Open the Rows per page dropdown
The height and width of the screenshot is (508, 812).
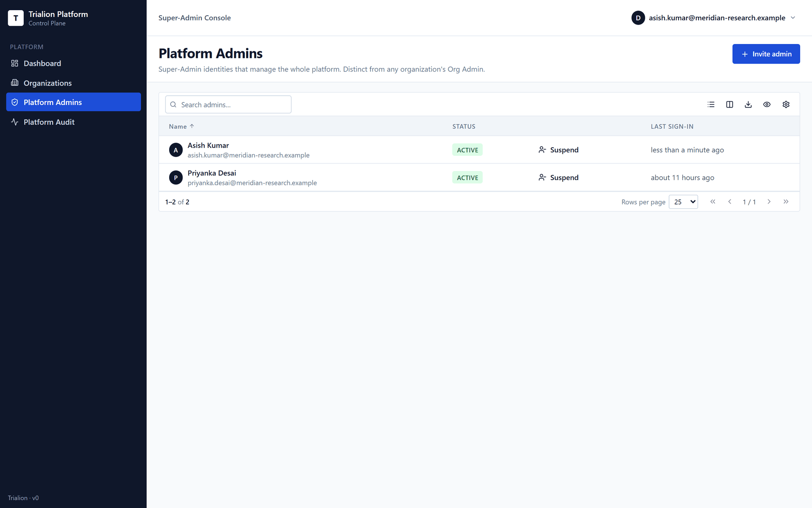pyautogui.click(x=683, y=202)
